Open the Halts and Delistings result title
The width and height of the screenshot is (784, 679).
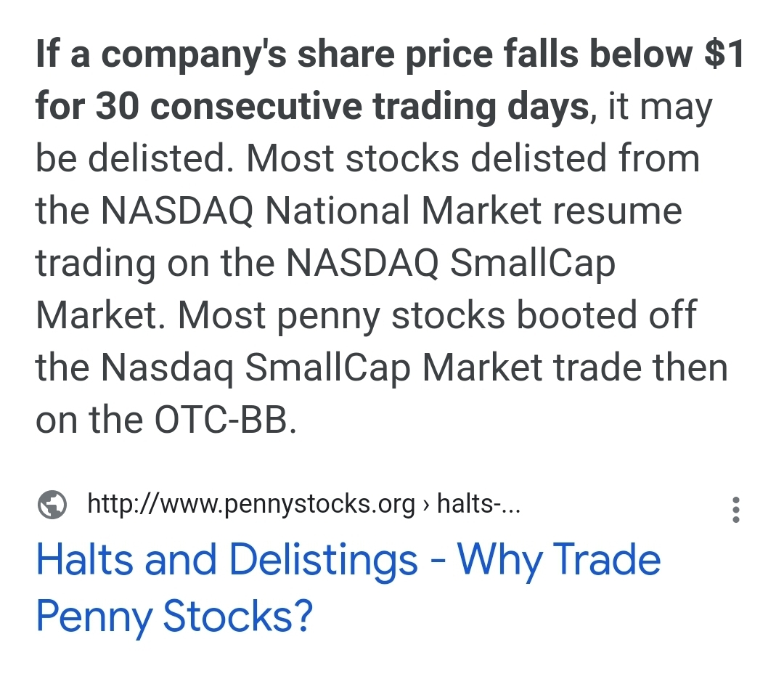[348, 587]
